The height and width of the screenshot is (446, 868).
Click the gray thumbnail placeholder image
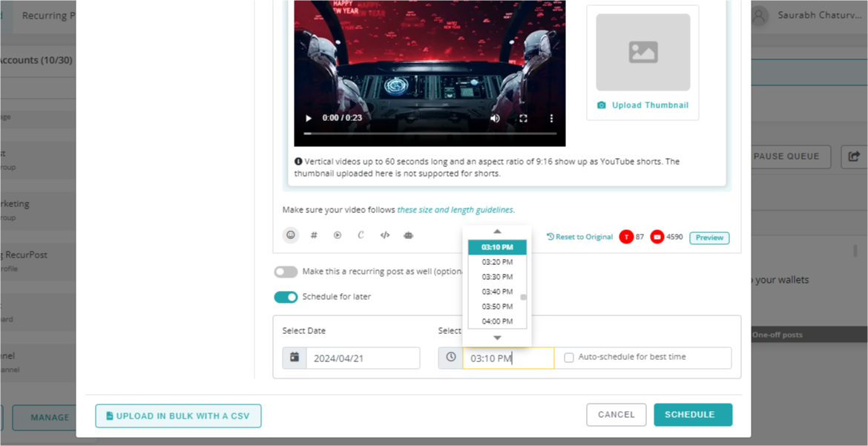643,52
